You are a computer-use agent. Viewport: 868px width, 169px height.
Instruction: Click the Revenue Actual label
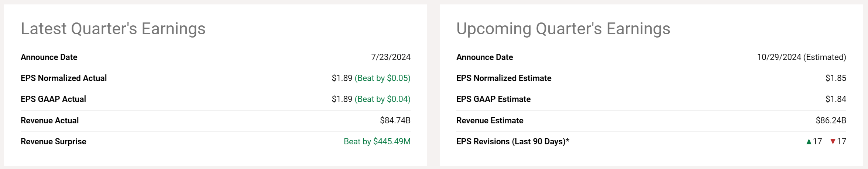click(x=49, y=121)
